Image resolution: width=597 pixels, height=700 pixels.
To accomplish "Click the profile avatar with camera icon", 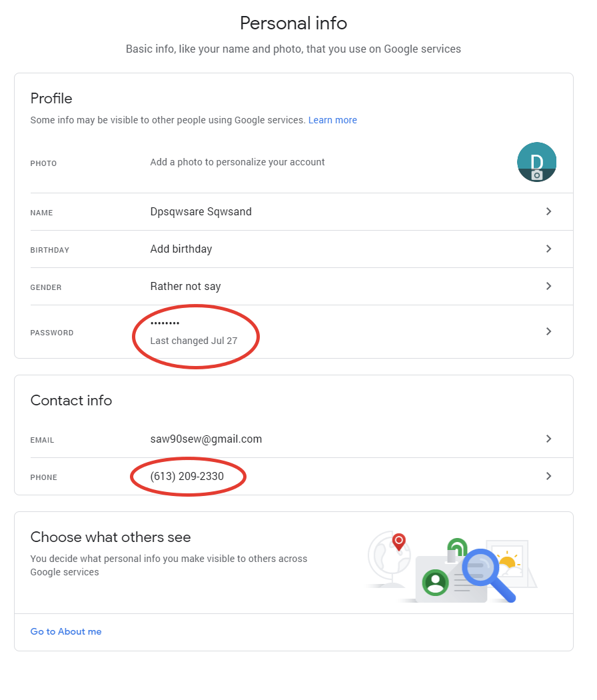I will click(536, 162).
